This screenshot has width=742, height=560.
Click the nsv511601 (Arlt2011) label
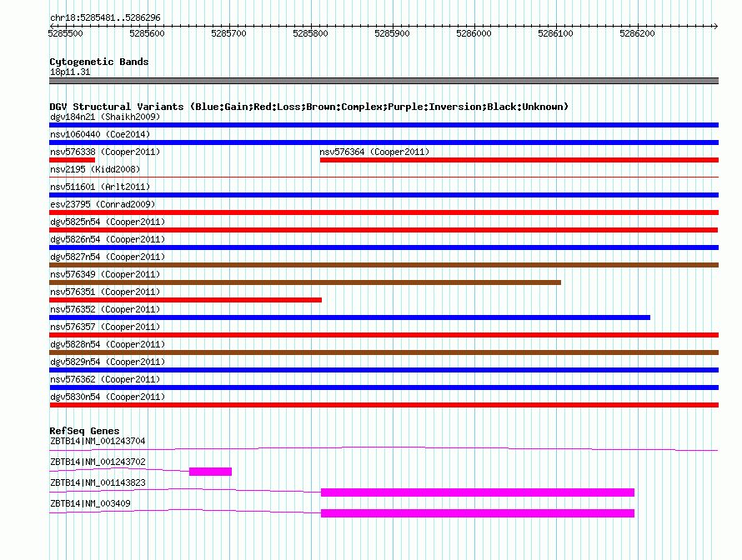100,187
